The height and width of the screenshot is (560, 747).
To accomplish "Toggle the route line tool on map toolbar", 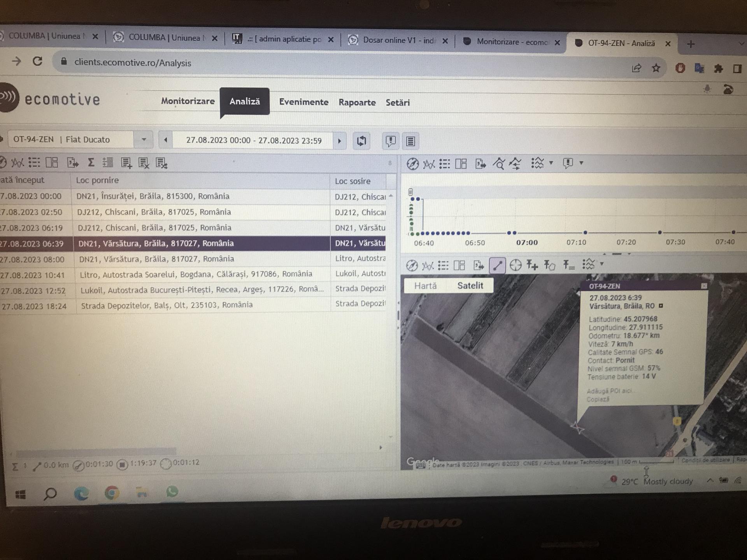I will click(x=497, y=266).
